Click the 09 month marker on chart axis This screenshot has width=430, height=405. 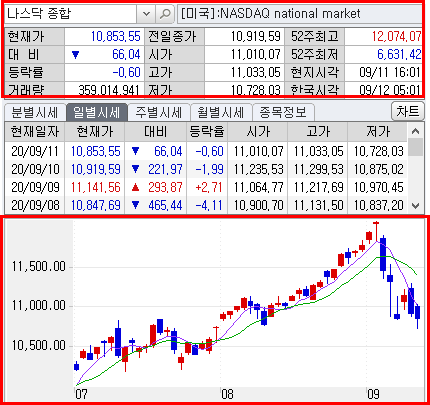tap(373, 394)
